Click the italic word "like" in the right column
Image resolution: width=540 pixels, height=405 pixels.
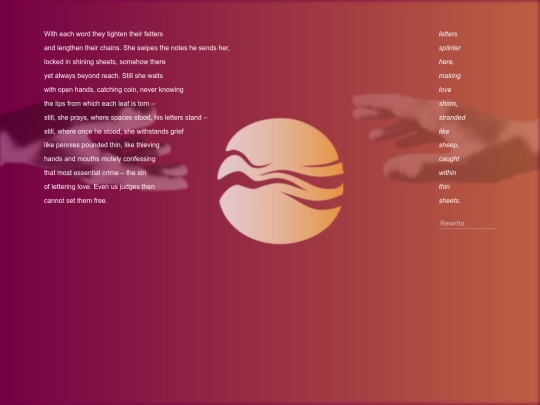point(444,132)
